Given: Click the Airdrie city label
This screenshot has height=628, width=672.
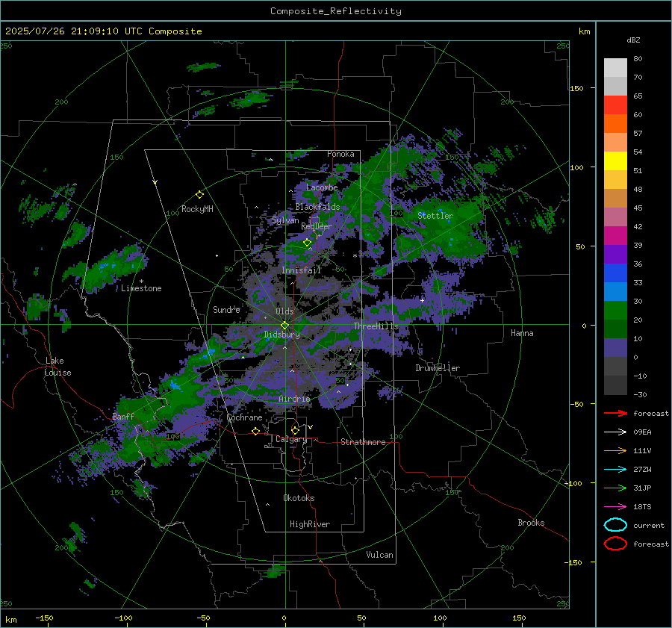Looking at the screenshot, I should [294, 399].
